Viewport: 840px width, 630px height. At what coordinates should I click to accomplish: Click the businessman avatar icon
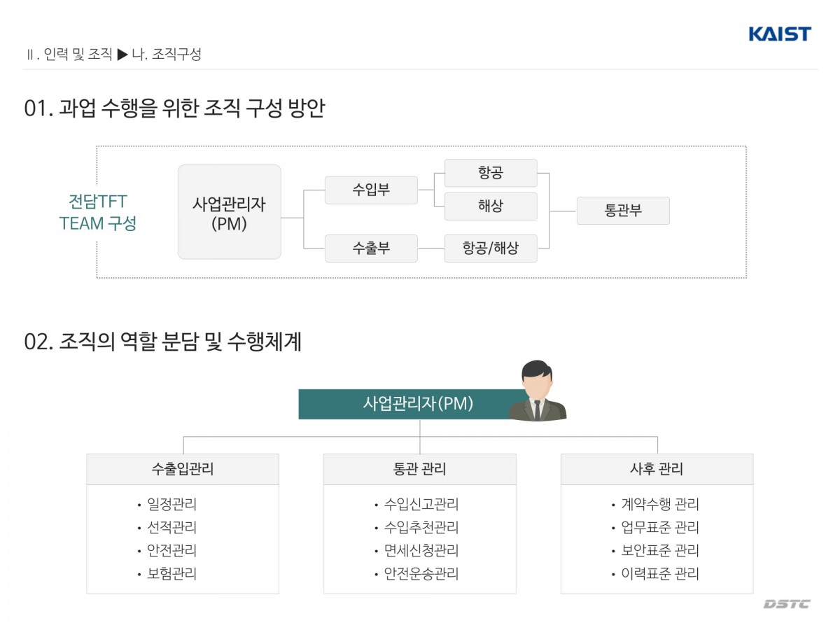point(537,391)
